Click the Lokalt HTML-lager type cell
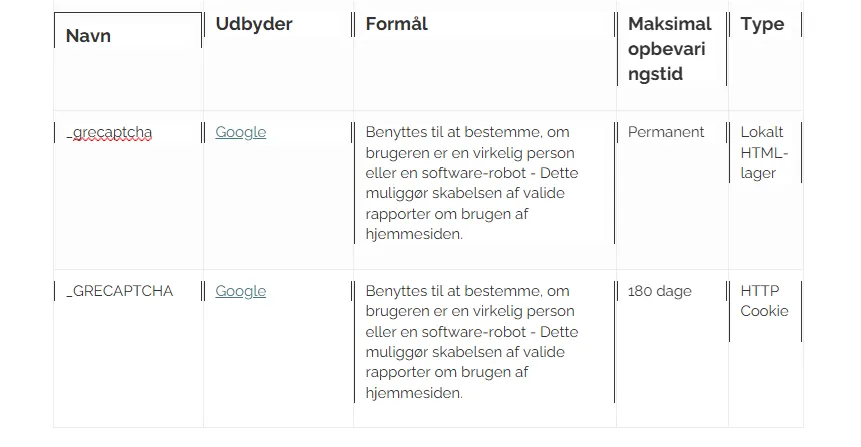Viewport: 861px width, 447px height. [x=764, y=152]
